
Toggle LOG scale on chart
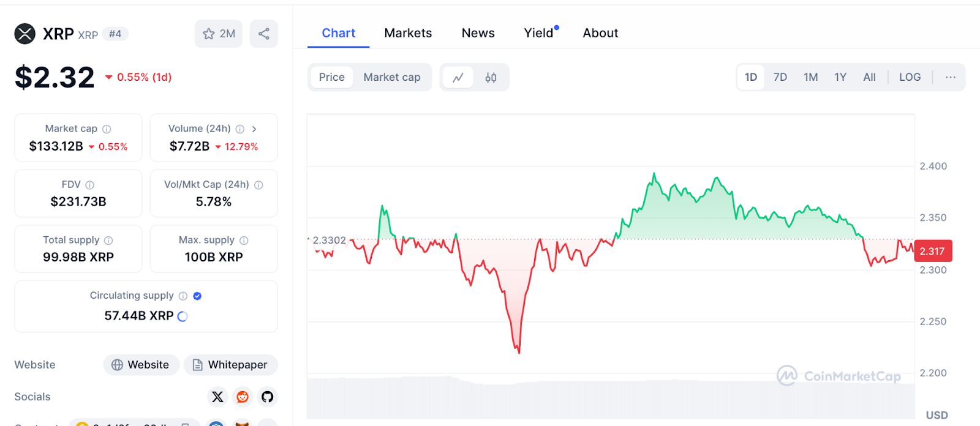pos(910,77)
